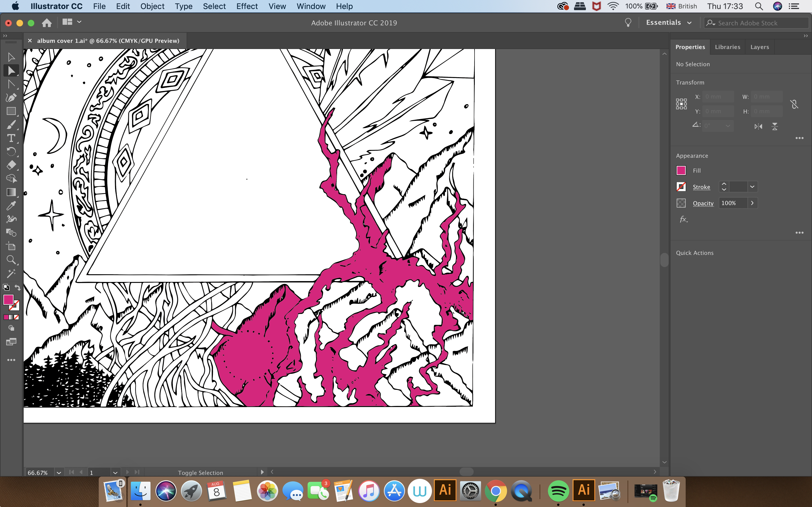The width and height of the screenshot is (812, 507).
Task: Select the Gradient tool
Action: (11, 192)
